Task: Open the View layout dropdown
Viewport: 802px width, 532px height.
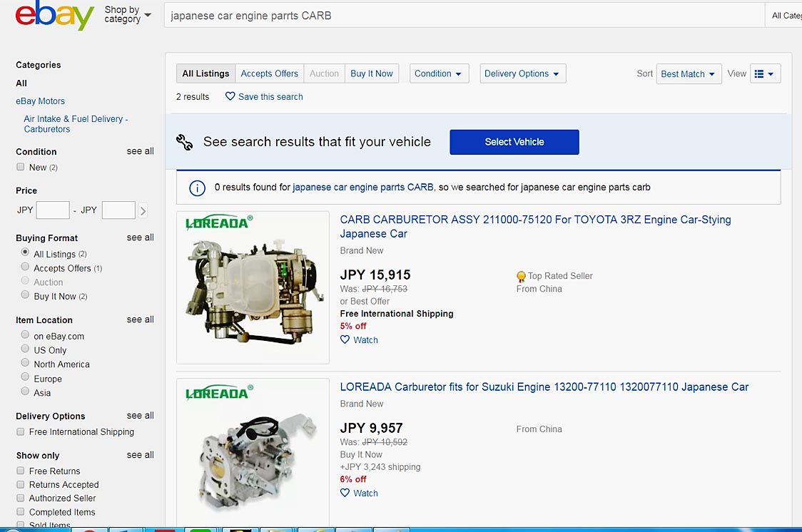Action: (766, 73)
